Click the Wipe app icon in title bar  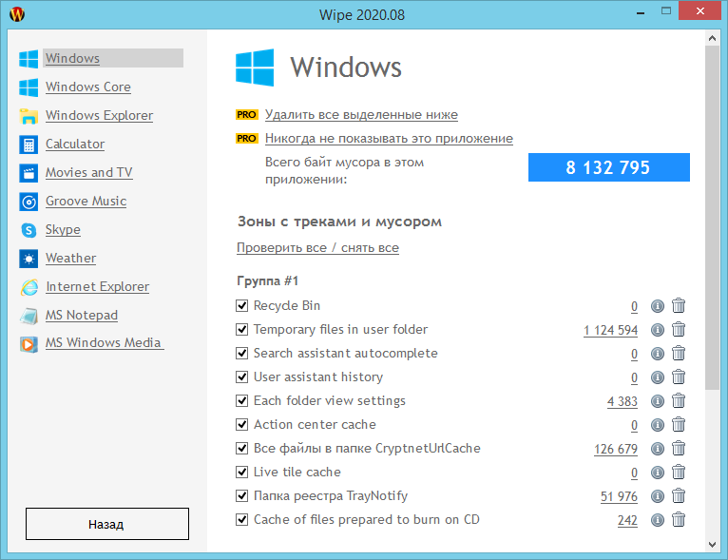[17, 14]
